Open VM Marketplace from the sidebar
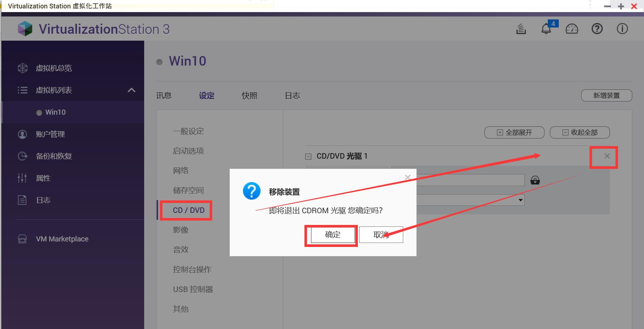 pyautogui.click(x=62, y=239)
